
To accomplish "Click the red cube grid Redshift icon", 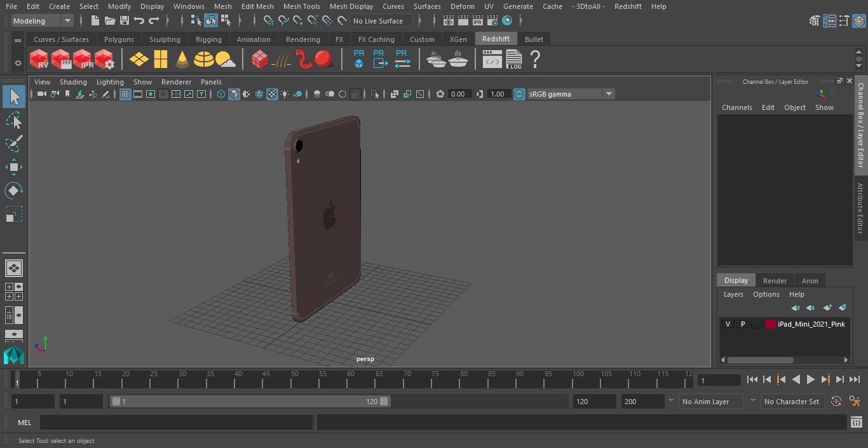I will [259, 59].
